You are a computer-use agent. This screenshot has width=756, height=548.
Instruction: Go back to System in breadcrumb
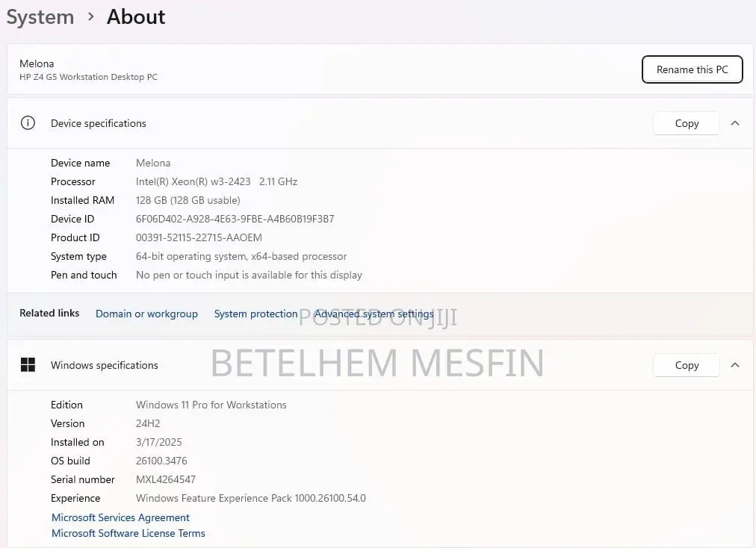(40, 17)
